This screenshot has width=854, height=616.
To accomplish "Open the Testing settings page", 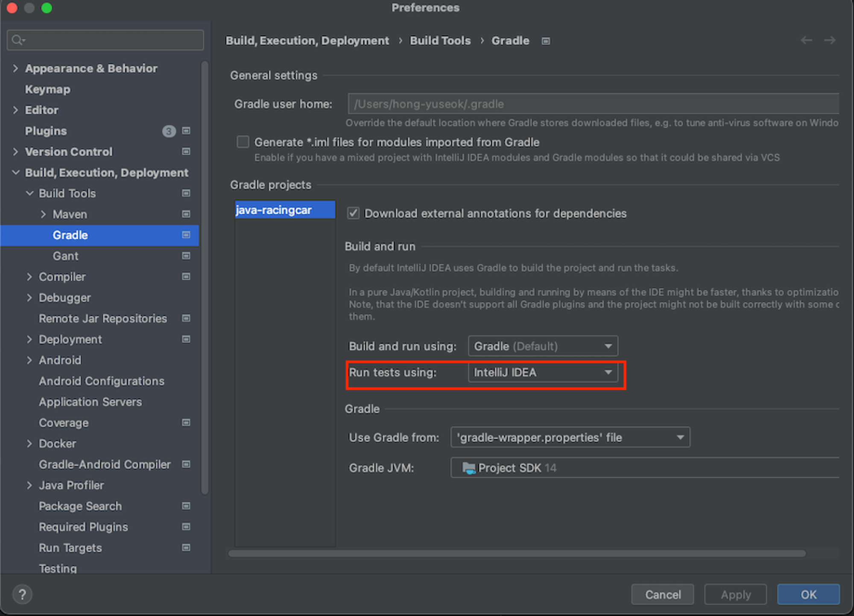I will (x=58, y=568).
